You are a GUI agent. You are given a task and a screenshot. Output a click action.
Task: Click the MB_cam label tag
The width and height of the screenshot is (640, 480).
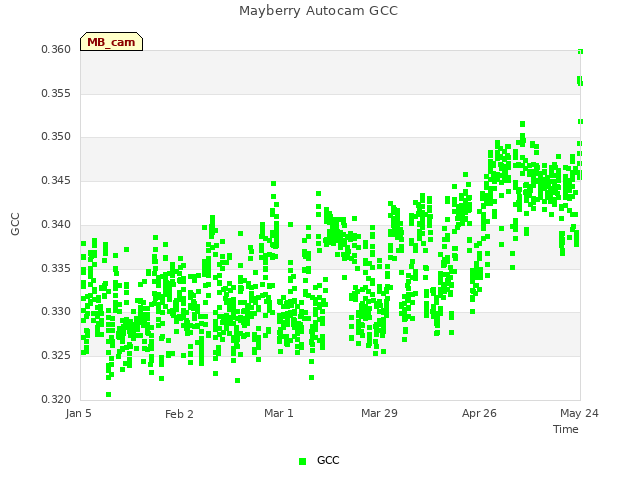[111, 42]
